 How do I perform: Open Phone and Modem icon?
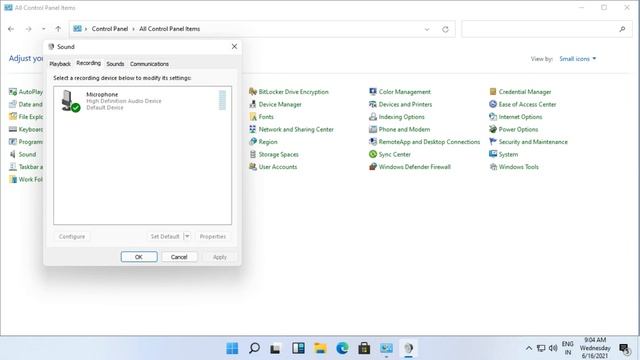click(x=373, y=129)
